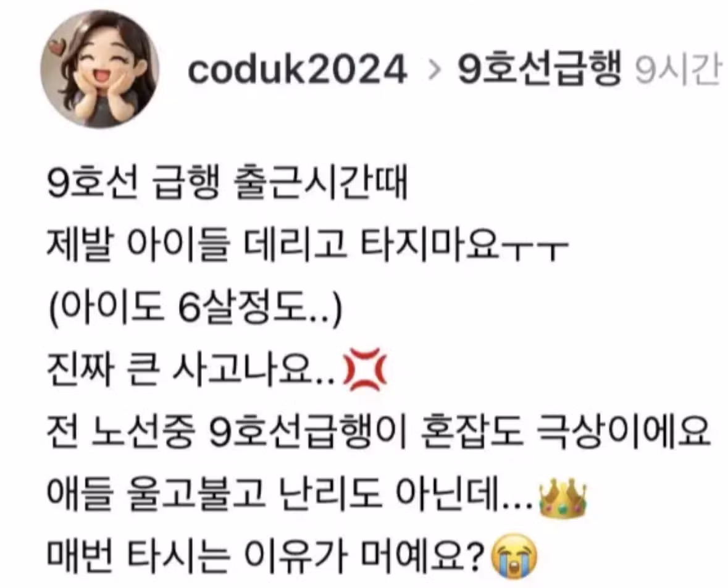Open the coduk2024 username link
The width and height of the screenshot is (728, 588).
pos(297,70)
